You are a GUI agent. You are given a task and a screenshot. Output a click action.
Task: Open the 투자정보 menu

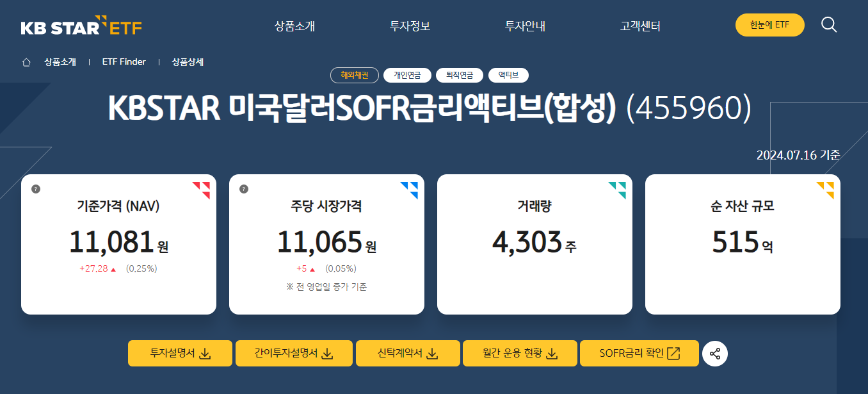tap(410, 26)
